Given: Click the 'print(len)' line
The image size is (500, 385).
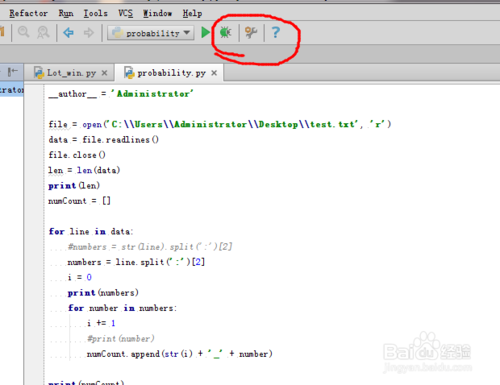Looking at the screenshot, I should (x=74, y=186).
